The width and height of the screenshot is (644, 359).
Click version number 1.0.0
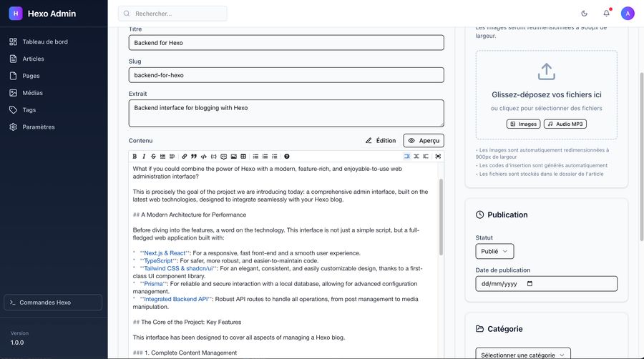17,342
